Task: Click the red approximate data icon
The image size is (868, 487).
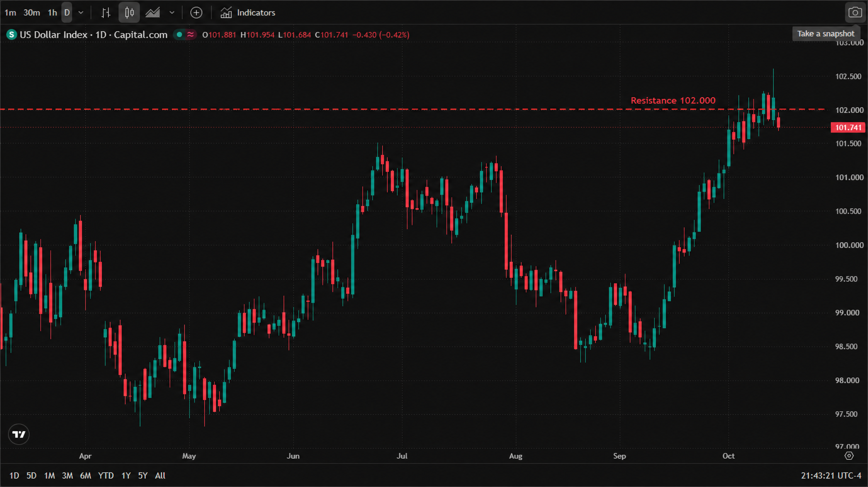Action: point(191,34)
